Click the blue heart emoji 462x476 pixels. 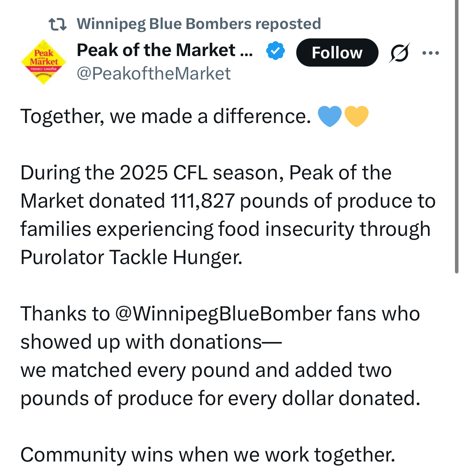click(x=330, y=116)
